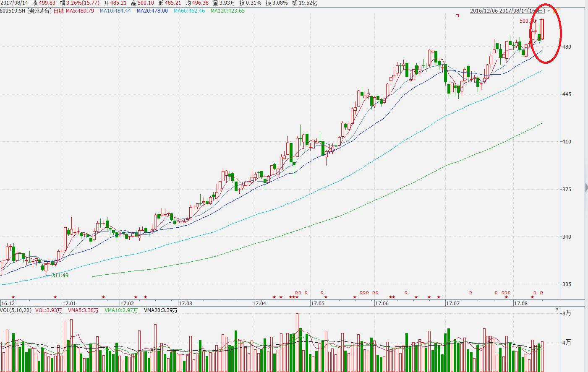The height and width of the screenshot is (372, 588).
Task: Click the MA5:489.79 indicator label
Action: coord(80,11)
